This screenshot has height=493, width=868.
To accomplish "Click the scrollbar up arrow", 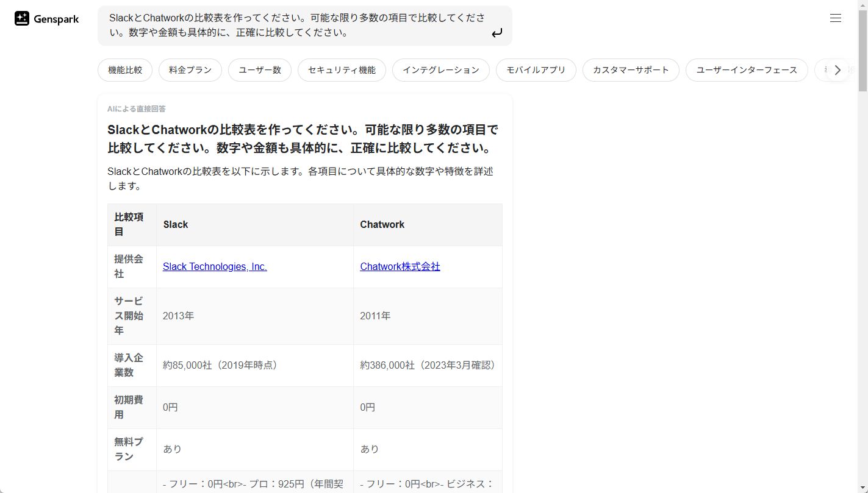I will tap(864, 5).
